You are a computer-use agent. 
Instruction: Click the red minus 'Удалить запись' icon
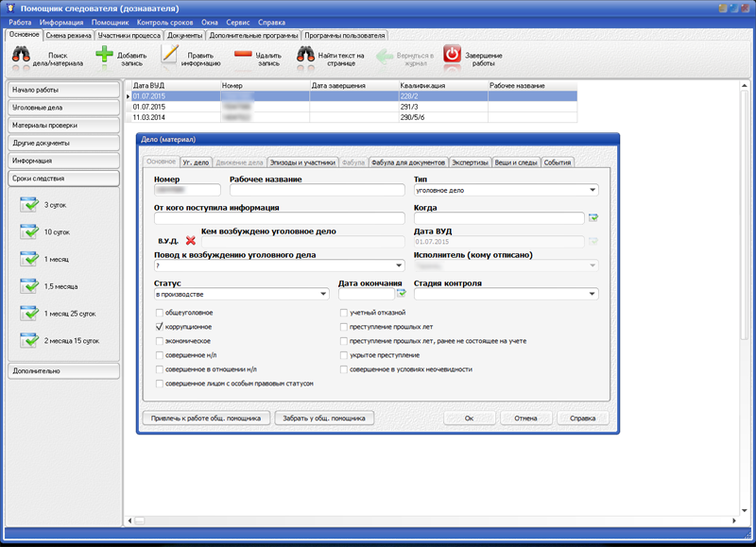click(x=243, y=56)
